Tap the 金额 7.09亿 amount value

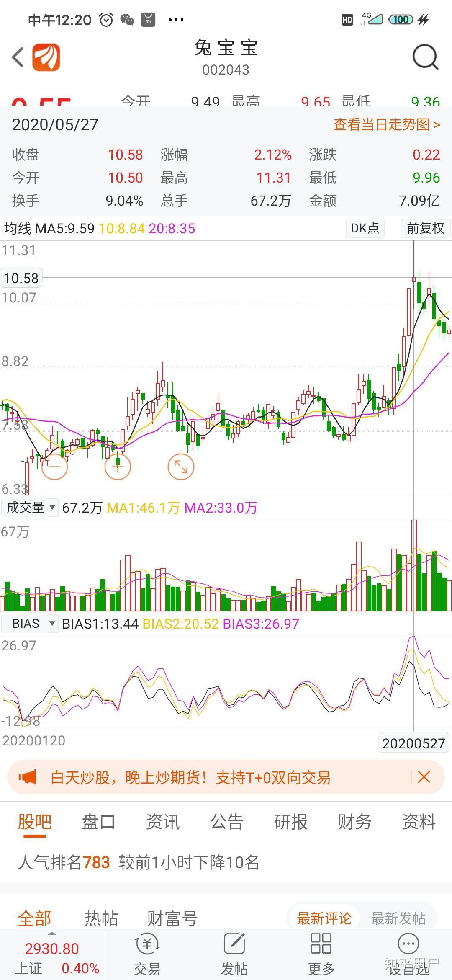(420, 201)
